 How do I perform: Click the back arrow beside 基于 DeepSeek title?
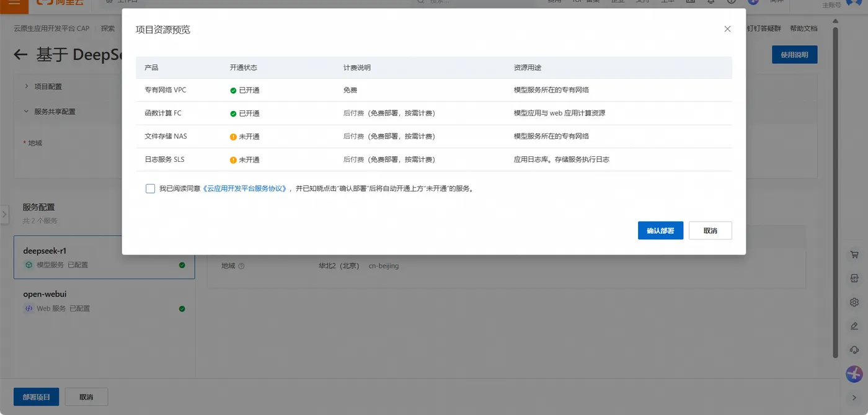pos(21,55)
